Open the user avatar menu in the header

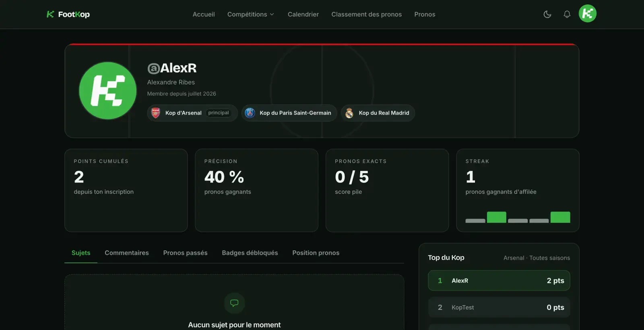(588, 14)
